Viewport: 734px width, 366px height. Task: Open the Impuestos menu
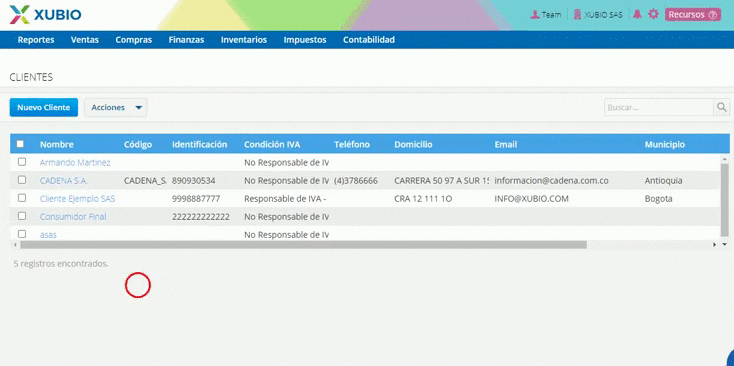305,40
